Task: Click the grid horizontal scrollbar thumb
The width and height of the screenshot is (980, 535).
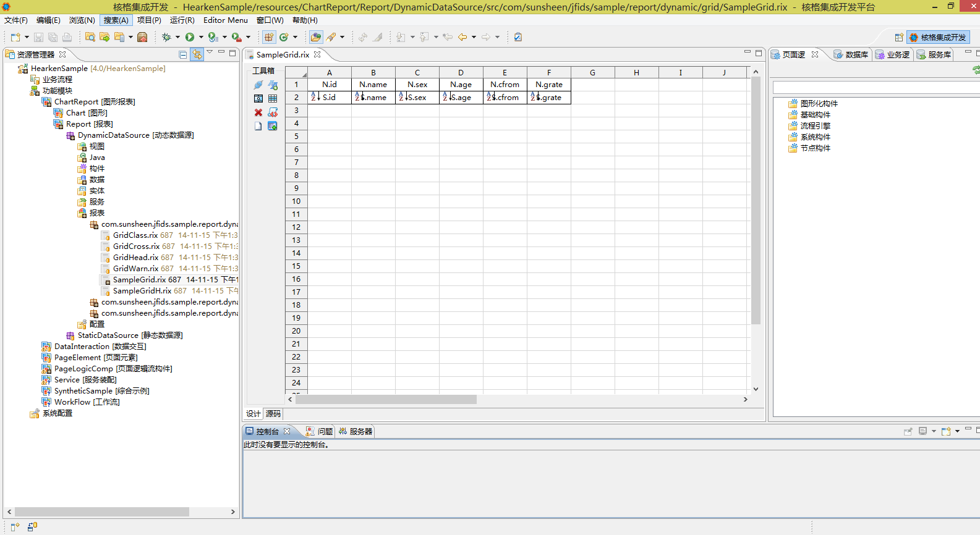Action: (x=386, y=400)
